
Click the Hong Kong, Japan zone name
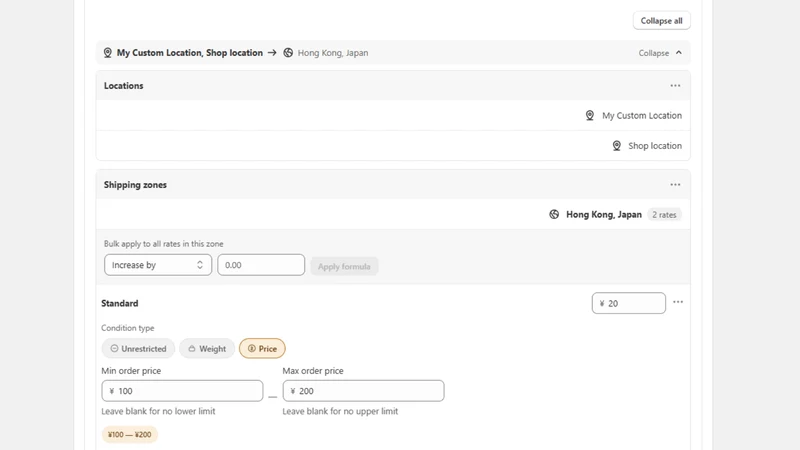pos(604,214)
